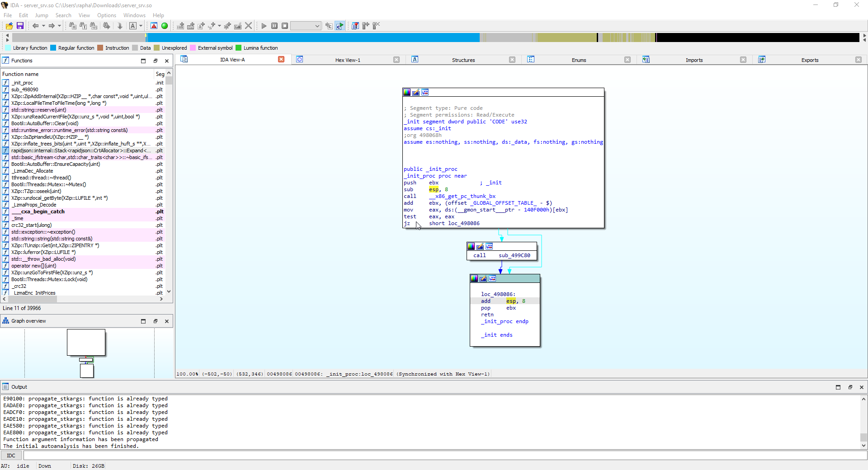
Task: Click the jump down arrow icon
Action: coord(120,26)
